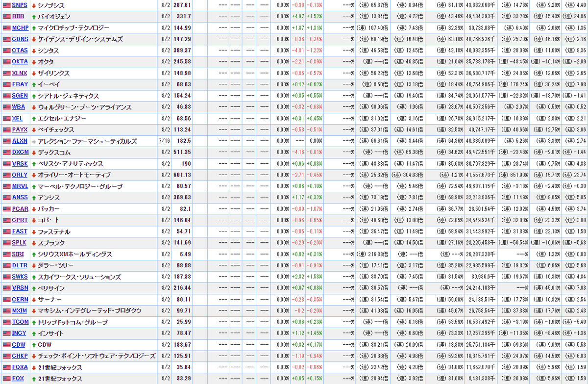Open the CDW ticker link
Viewport: 588px width, 384px height.
click(x=19, y=345)
